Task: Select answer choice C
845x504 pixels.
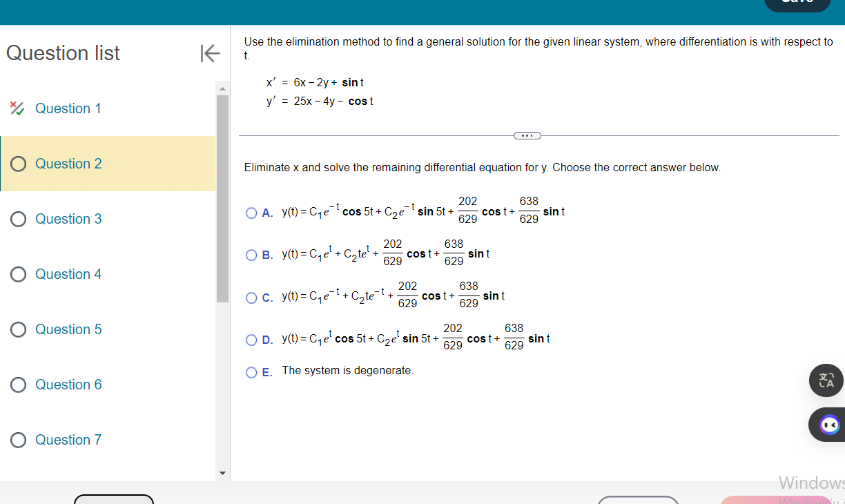Action: click(x=252, y=297)
